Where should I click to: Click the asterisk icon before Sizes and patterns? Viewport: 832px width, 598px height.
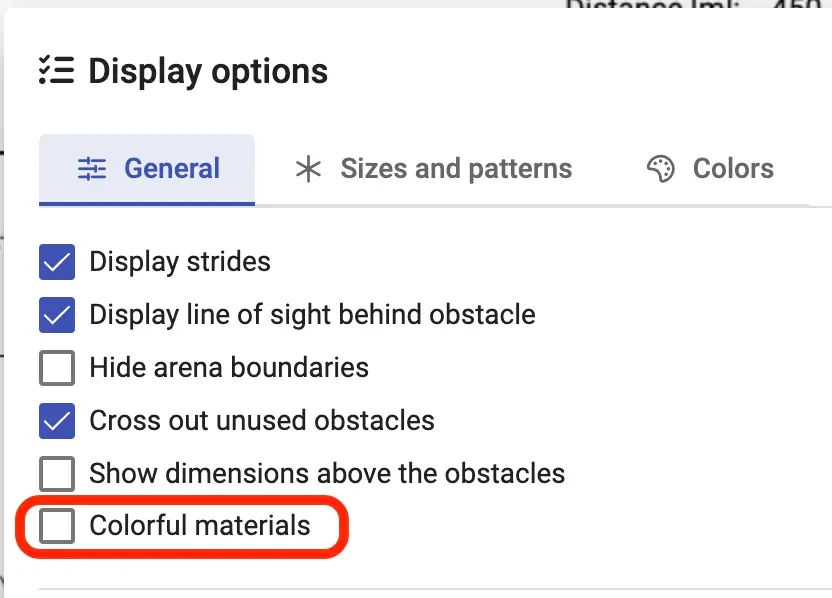307,169
